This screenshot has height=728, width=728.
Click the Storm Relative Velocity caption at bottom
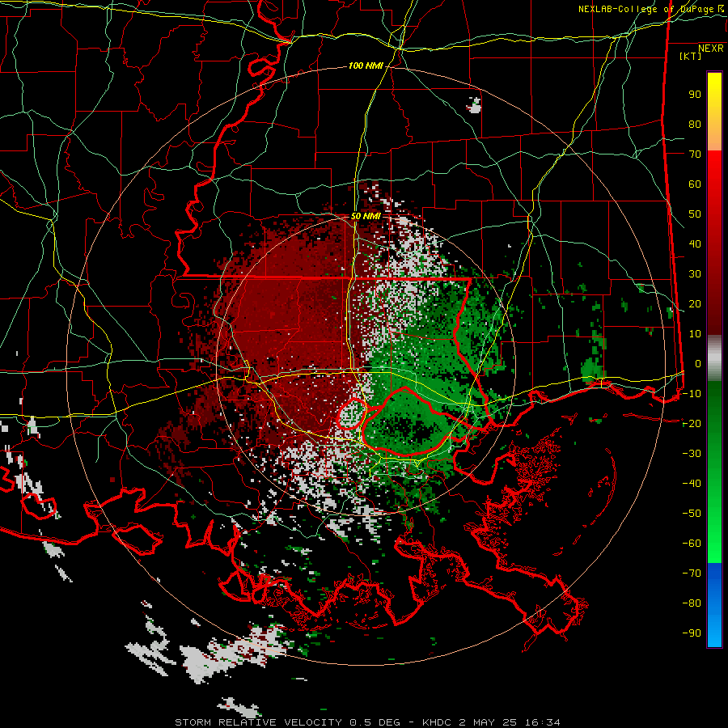tap(367, 722)
